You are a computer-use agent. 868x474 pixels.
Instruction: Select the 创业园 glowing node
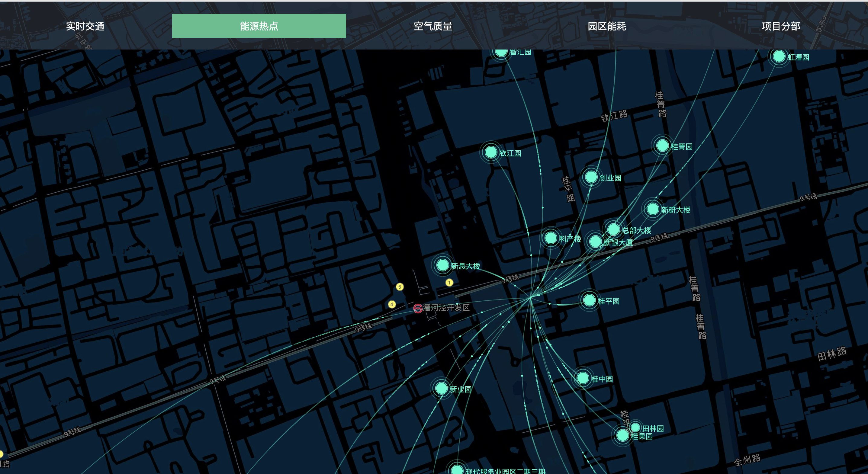click(x=591, y=177)
